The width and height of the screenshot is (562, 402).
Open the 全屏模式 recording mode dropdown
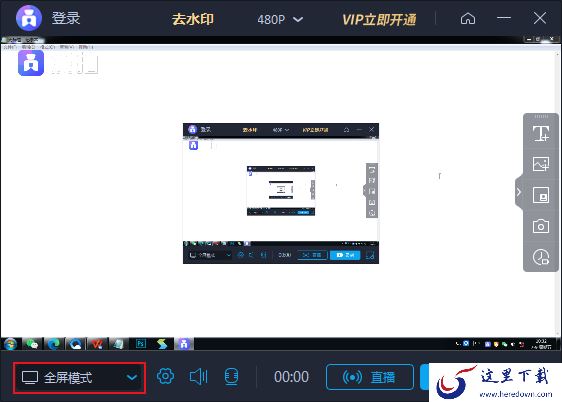pos(79,378)
